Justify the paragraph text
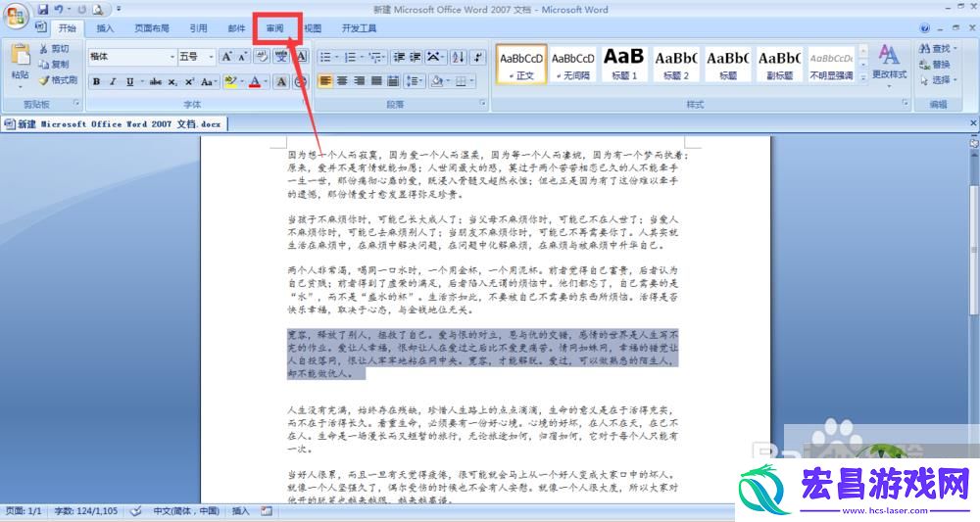 click(376, 81)
